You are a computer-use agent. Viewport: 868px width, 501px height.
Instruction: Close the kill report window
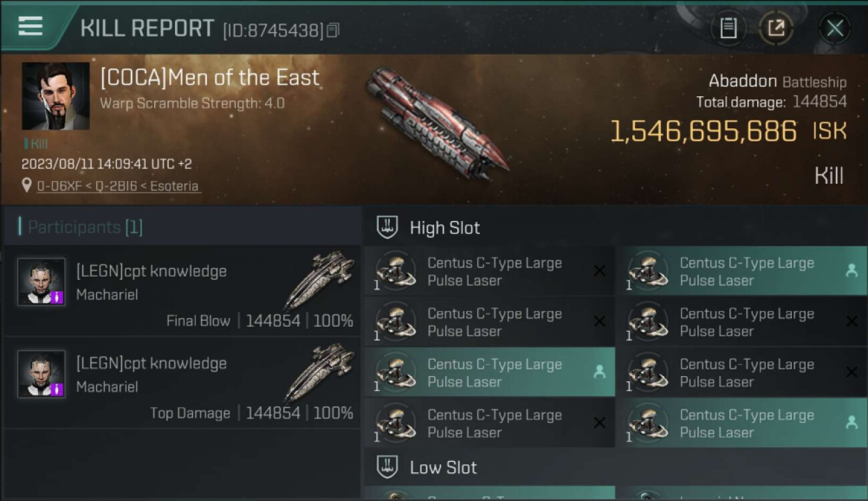[x=835, y=28]
